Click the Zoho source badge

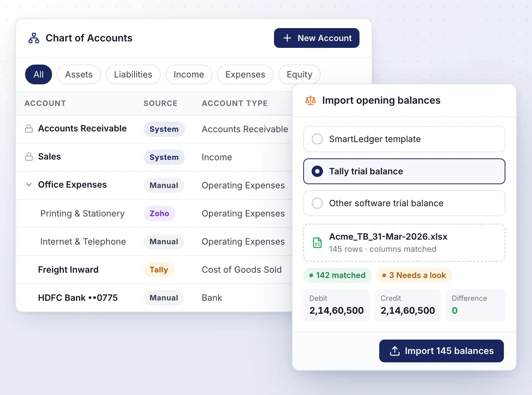click(x=159, y=213)
